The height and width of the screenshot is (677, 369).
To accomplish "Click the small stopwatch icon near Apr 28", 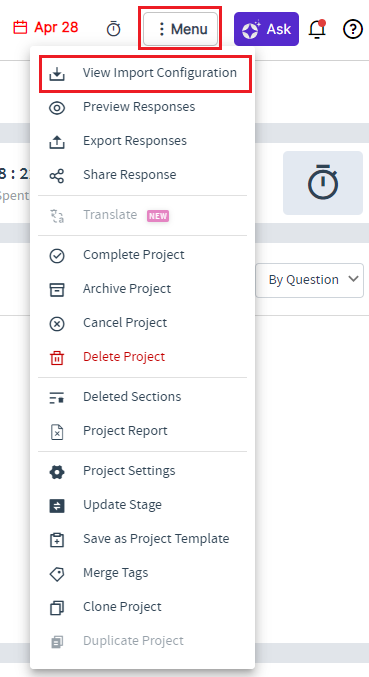I will [x=114, y=29].
